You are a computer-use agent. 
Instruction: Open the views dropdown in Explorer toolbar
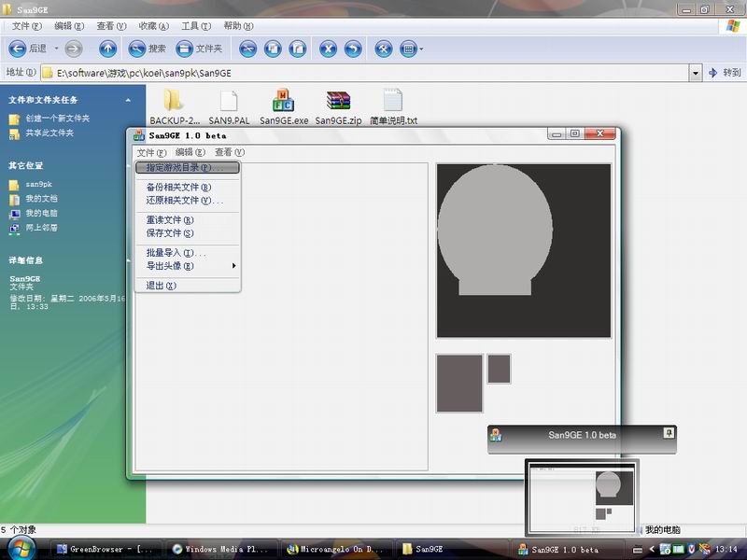pos(412,49)
